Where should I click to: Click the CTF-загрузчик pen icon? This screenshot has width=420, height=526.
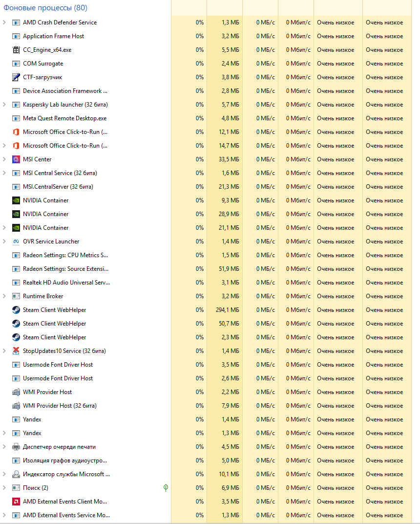[16, 77]
